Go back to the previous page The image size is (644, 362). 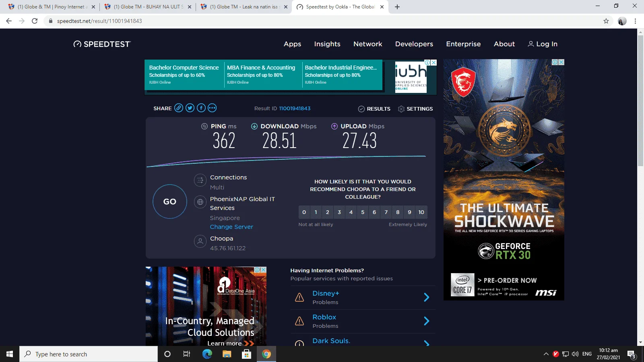pyautogui.click(x=9, y=21)
